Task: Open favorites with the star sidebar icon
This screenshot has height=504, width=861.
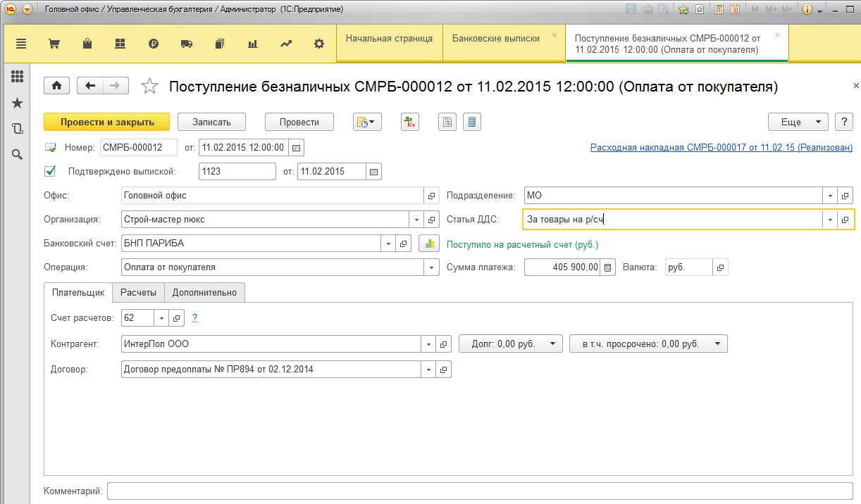Action: [18, 103]
